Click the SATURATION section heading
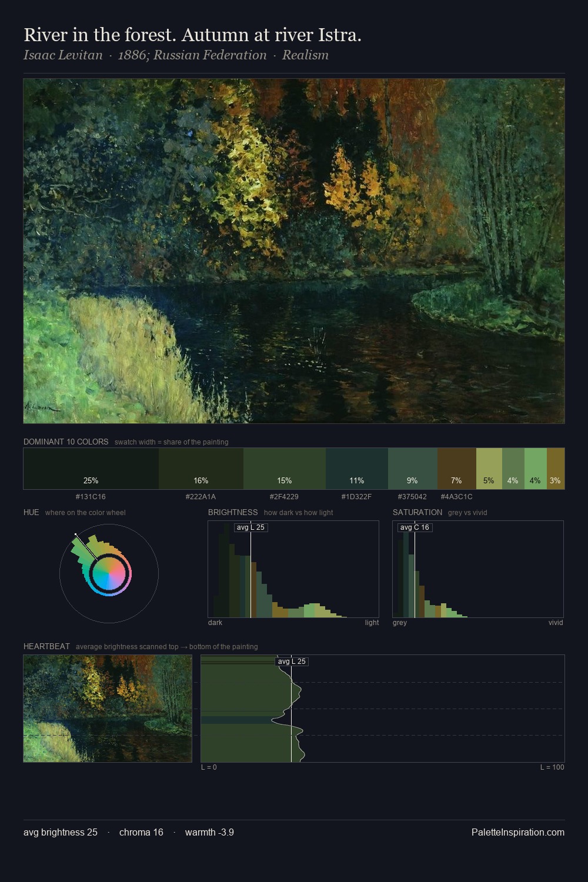 [x=417, y=512]
